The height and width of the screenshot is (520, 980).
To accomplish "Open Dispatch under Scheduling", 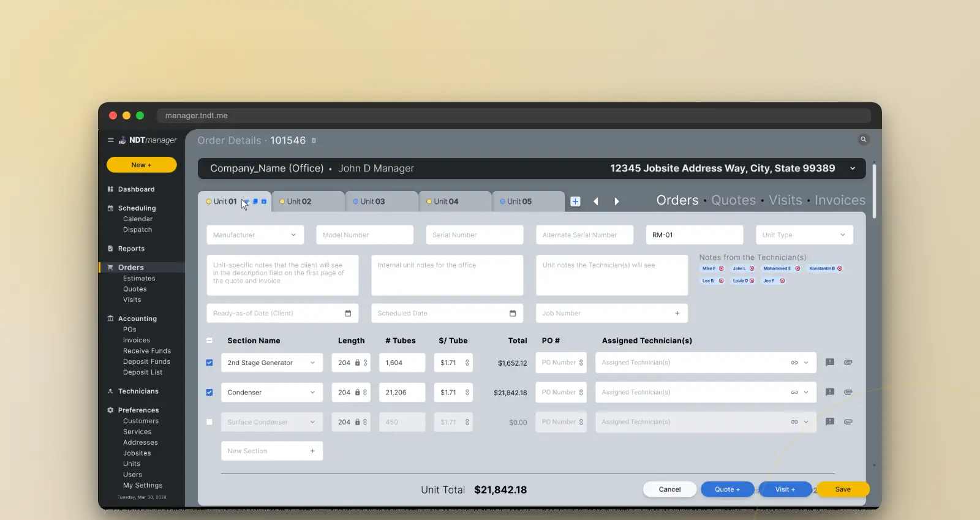I will [x=137, y=230].
